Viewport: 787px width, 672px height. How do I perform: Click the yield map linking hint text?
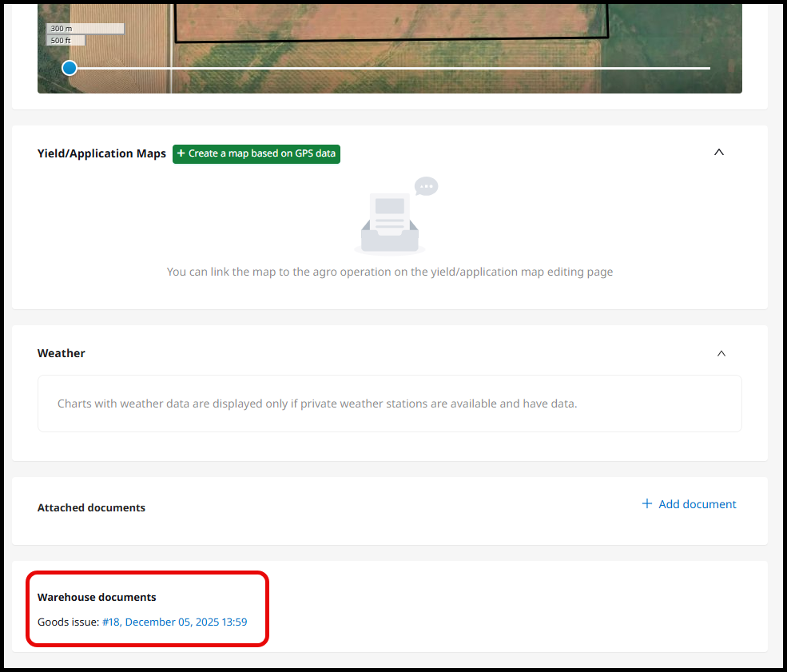tap(389, 272)
